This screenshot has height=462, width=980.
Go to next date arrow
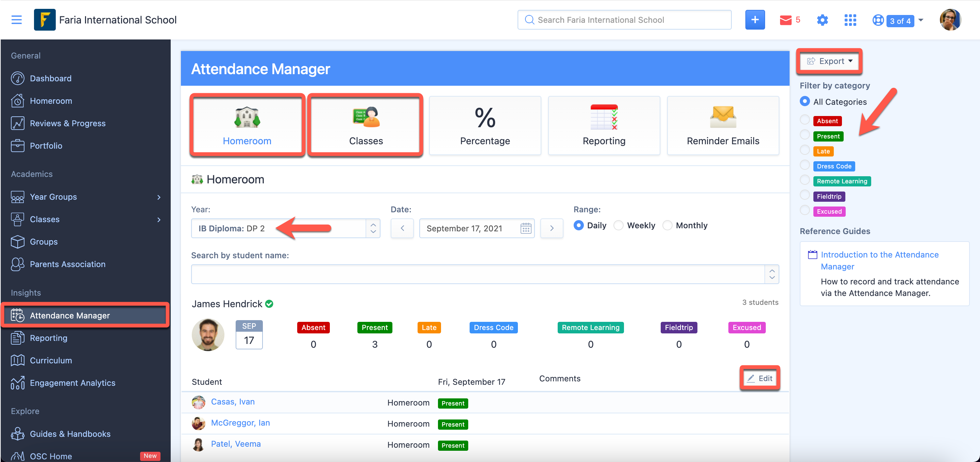tap(551, 228)
